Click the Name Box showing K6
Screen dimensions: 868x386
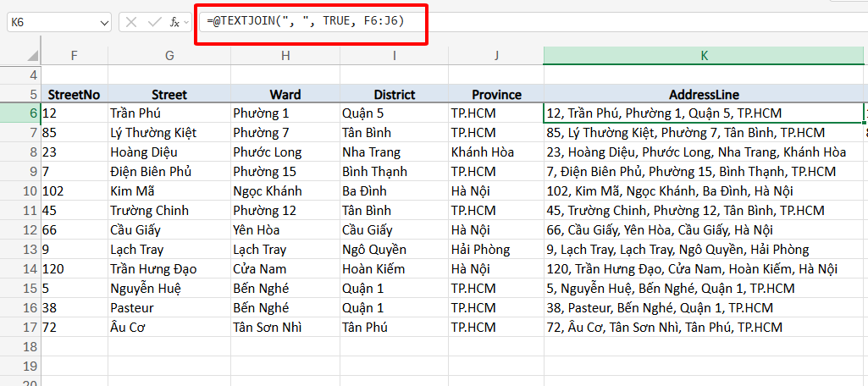click(51, 22)
